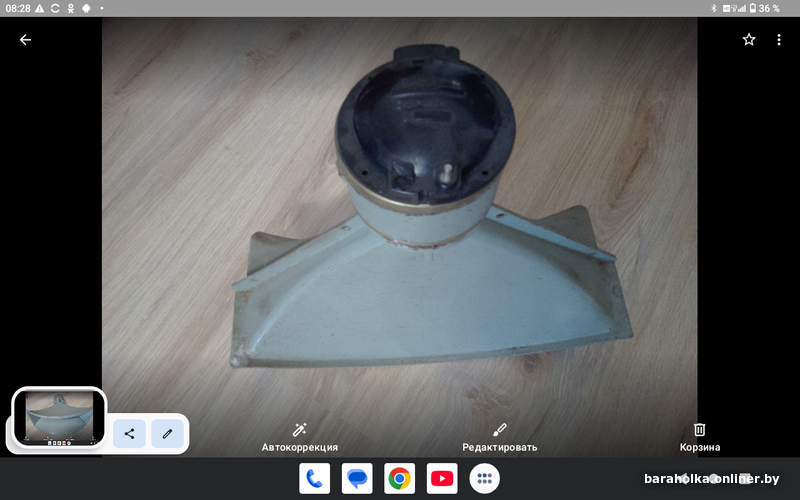Open the Phone app in the dock
This screenshot has height=500, width=800.
[314, 479]
